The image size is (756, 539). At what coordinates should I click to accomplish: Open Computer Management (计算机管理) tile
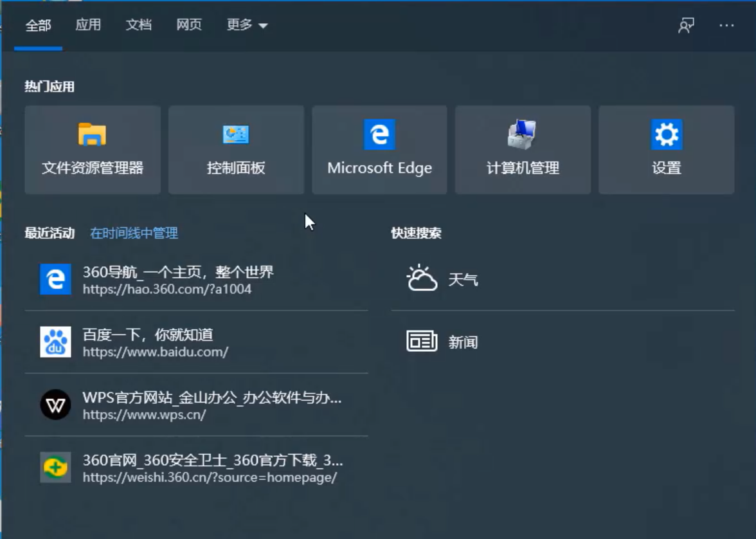[523, 150]
